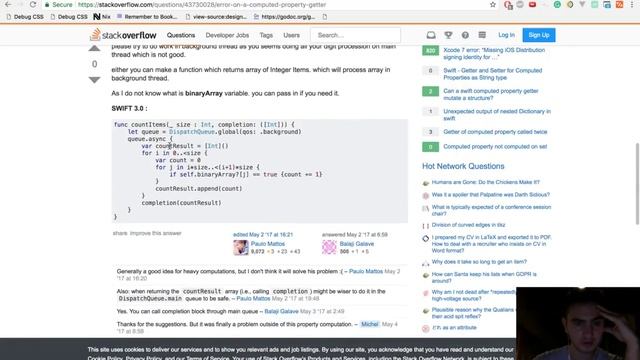Open Michel's profile in last comment

(x=369, y=324)
